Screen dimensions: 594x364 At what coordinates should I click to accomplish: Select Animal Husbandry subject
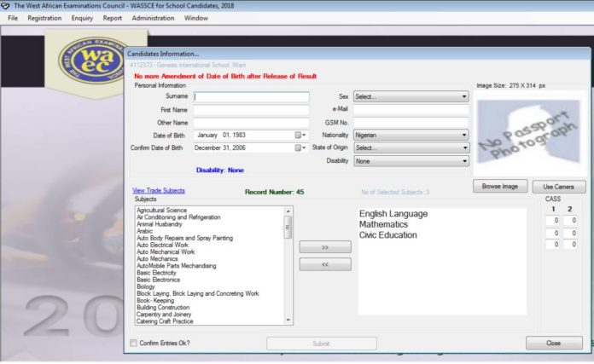(x=159, y=224)
